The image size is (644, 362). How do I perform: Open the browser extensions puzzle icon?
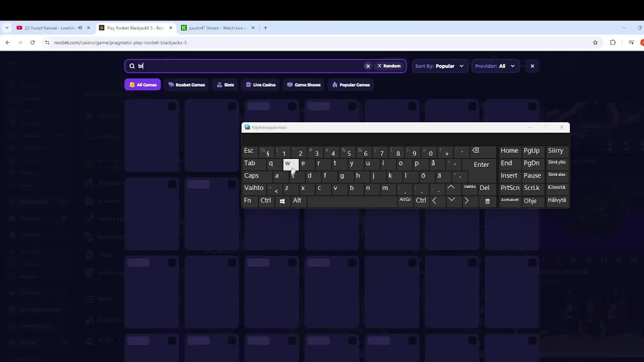click(x=613, y=43)
